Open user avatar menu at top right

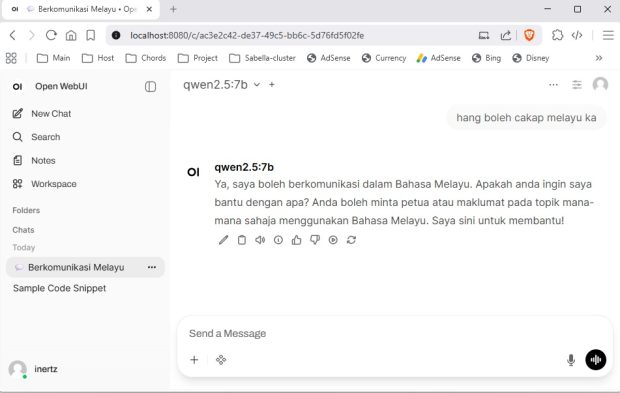[x=600, y=85]
